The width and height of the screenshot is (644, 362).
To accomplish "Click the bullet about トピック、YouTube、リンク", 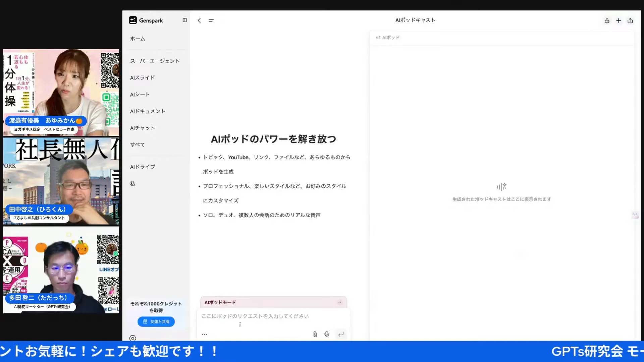I will 276,164.
